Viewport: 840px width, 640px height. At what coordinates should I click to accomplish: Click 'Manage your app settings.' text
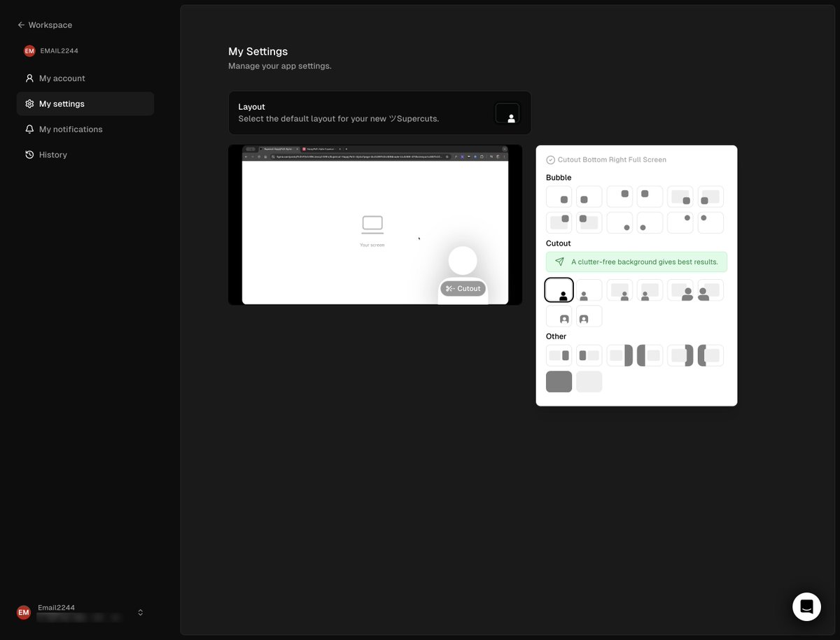pyautogui.click(x=280, y=66)
